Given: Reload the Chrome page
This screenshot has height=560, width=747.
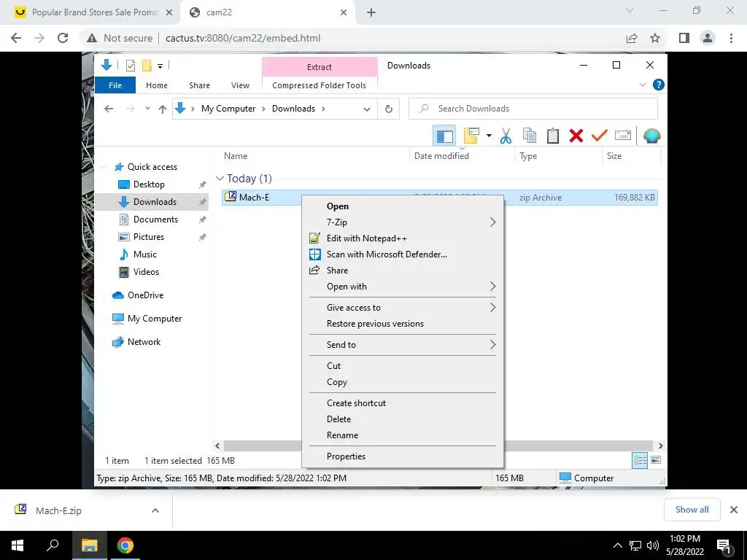Looking at the screenshot, I should (63, 38).
